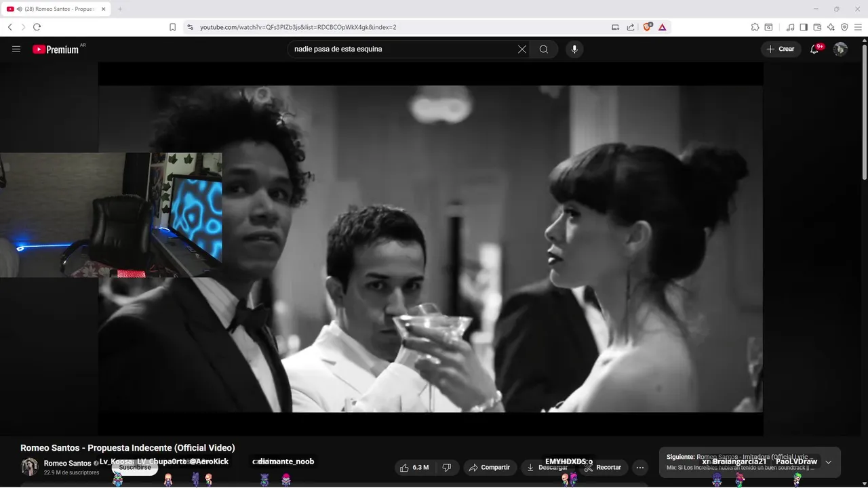Open Brave Wallet icon
Image resolution: width=868 pixels, height=488 pixels.
[817, 27]
